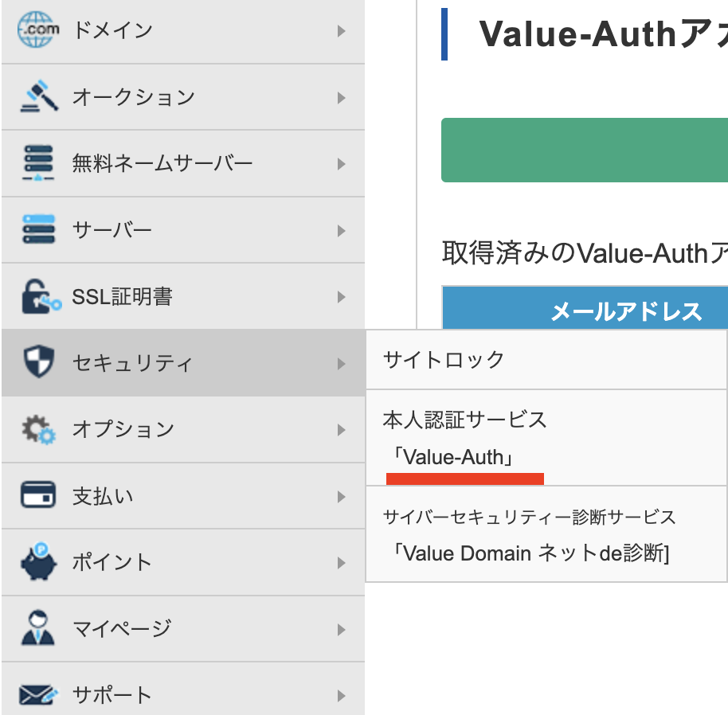
Task: Expand the ドメイン menu arrow
Action: coord(342,31)
